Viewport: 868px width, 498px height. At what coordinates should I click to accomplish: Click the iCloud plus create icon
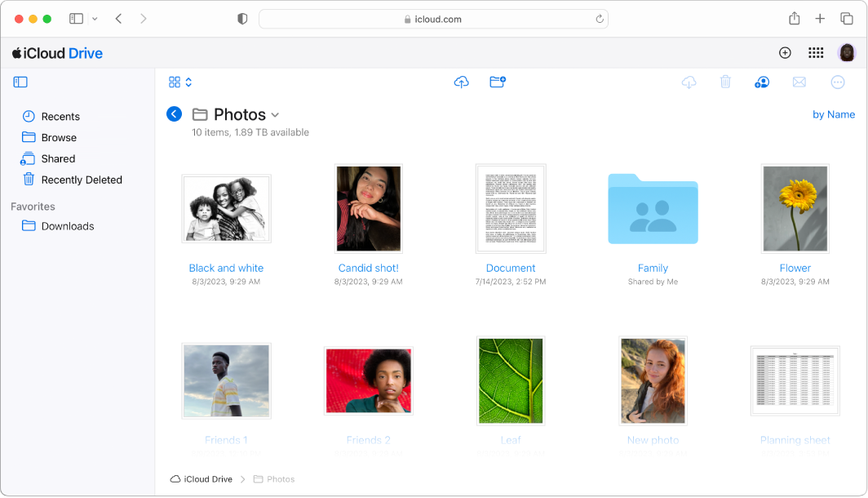click(785, 52)
